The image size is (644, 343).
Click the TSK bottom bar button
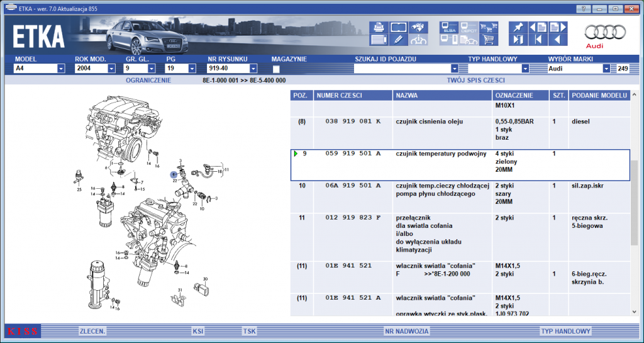pyautogui.click(x=249, y=331)
